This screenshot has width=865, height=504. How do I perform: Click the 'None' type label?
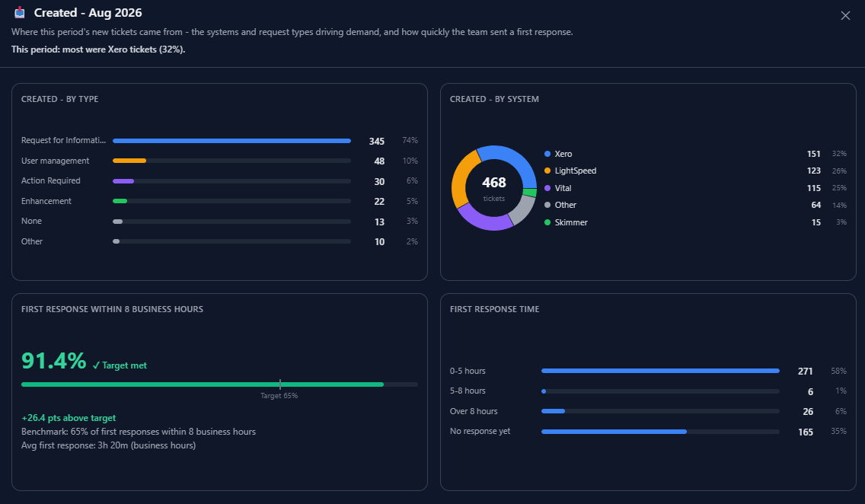click(31, 221)
